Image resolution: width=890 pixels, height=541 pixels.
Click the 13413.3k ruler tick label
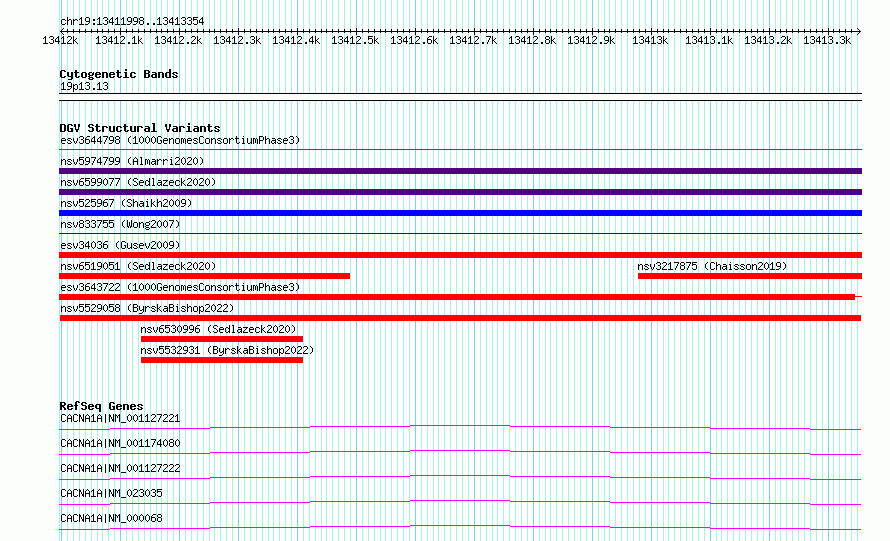pos(827,40)
